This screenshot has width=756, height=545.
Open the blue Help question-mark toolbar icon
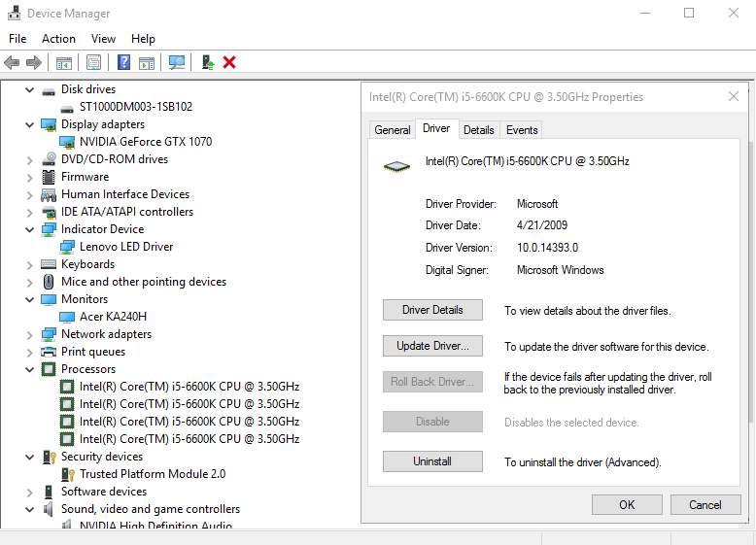click(124, 62)
